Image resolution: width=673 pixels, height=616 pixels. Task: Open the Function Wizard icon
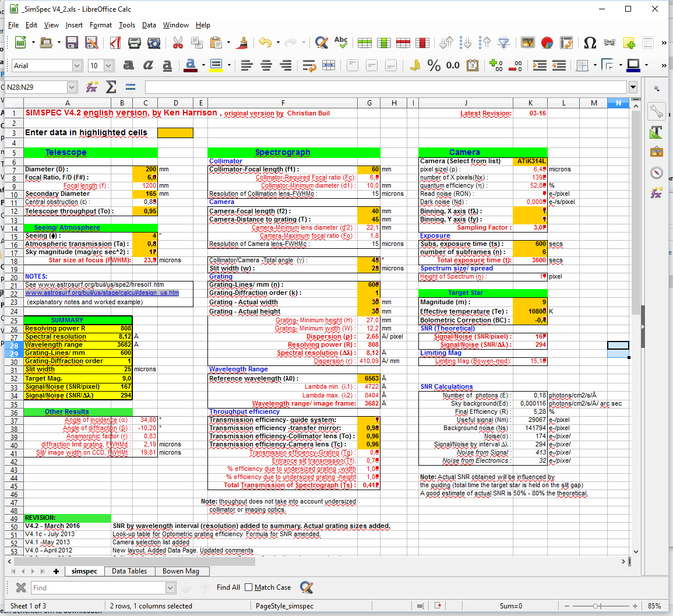pos(91,87)
